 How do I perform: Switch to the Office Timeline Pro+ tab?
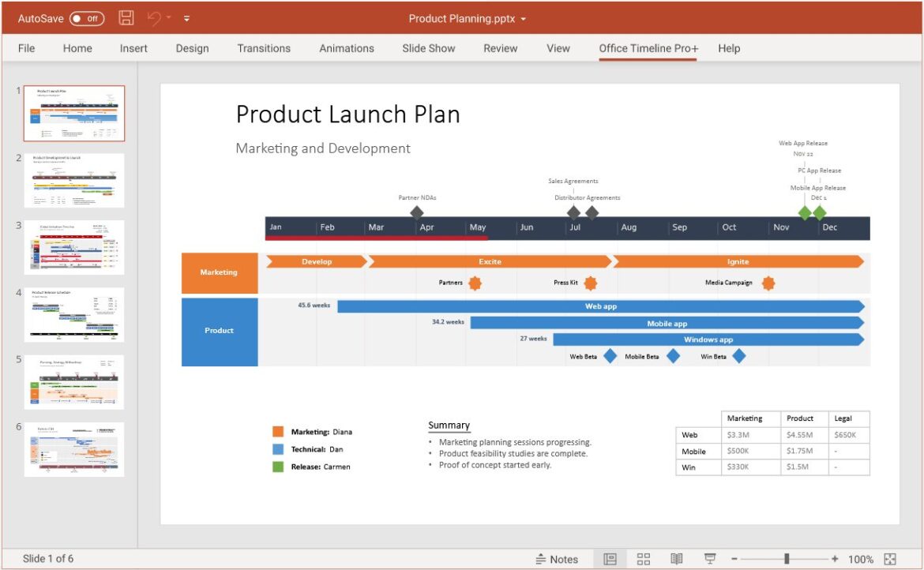click(648, 48)
